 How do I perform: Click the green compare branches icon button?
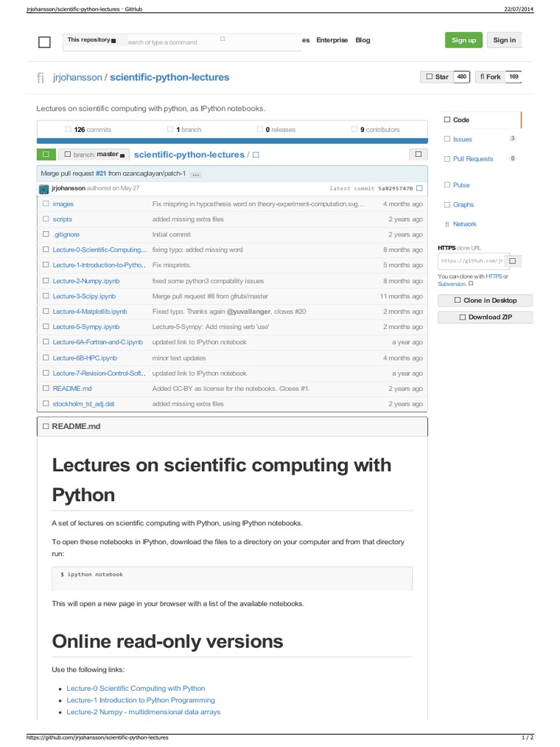45,155
